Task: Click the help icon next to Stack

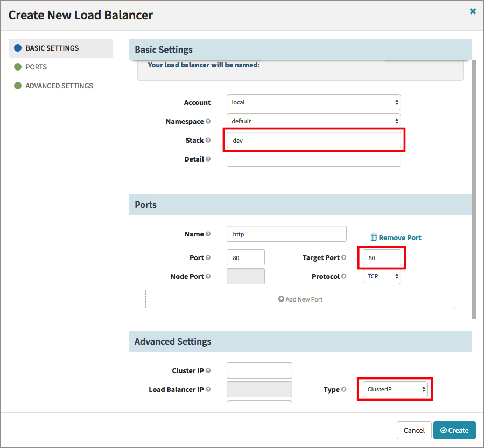Action: point(208,141)
